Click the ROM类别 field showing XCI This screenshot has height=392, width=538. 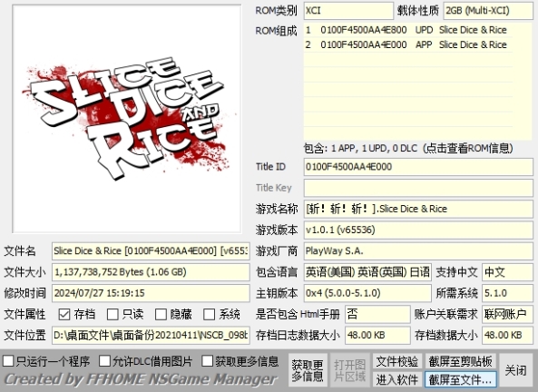pos(348,11)
